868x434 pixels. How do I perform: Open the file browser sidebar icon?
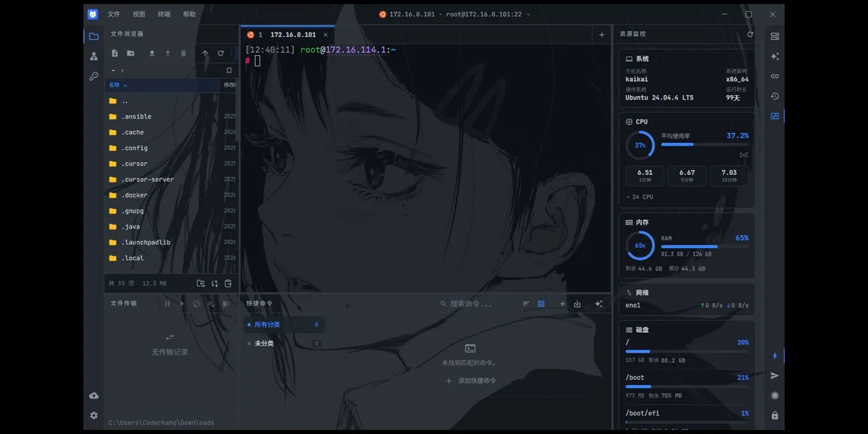[94, 37]
